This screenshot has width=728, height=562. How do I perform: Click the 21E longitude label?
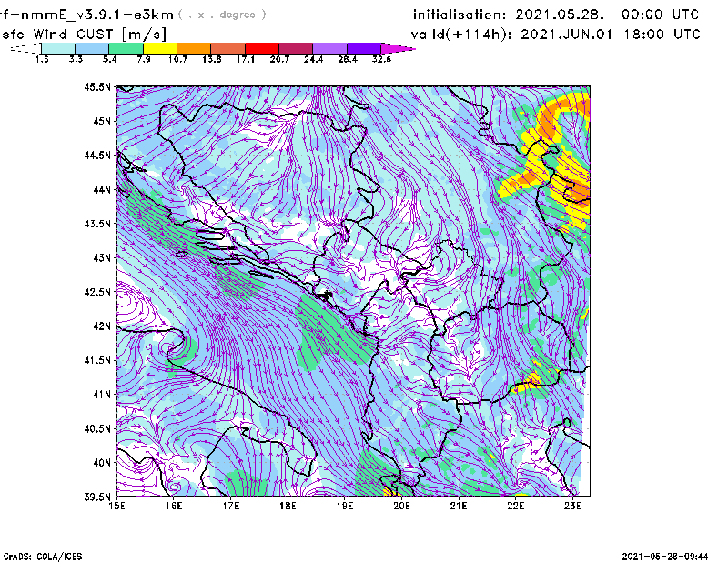tap(459, 506)
